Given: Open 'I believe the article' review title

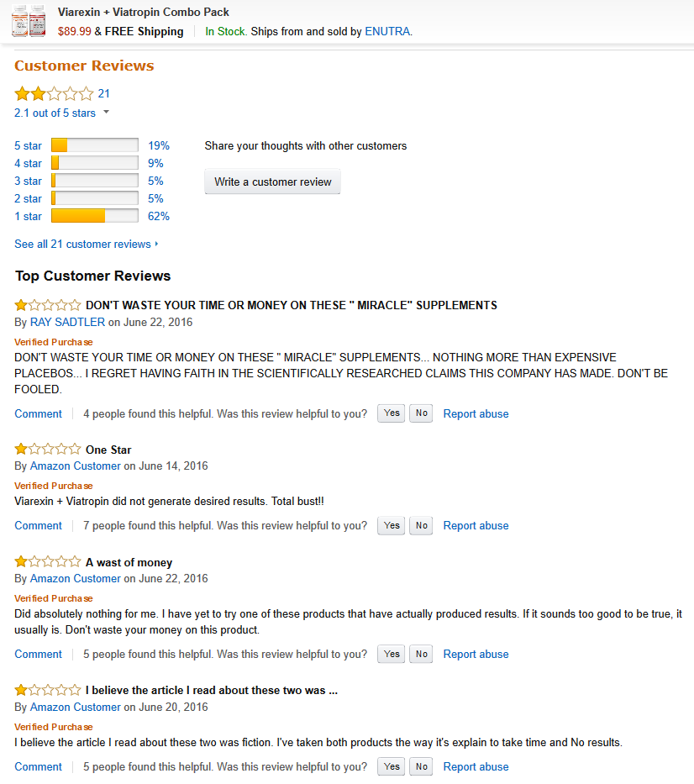Looking at the screenshot, I should click(212, 691).
